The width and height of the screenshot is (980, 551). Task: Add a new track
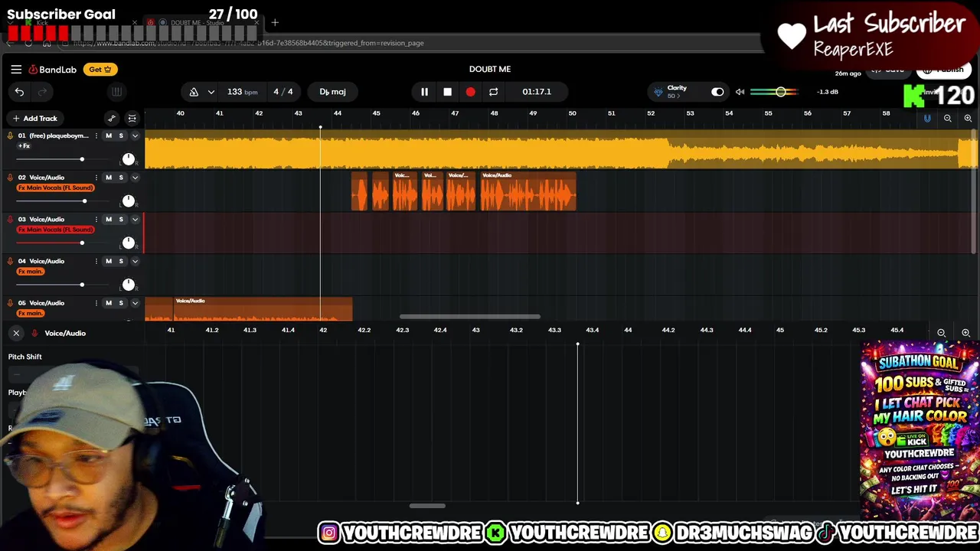point(34,119)
